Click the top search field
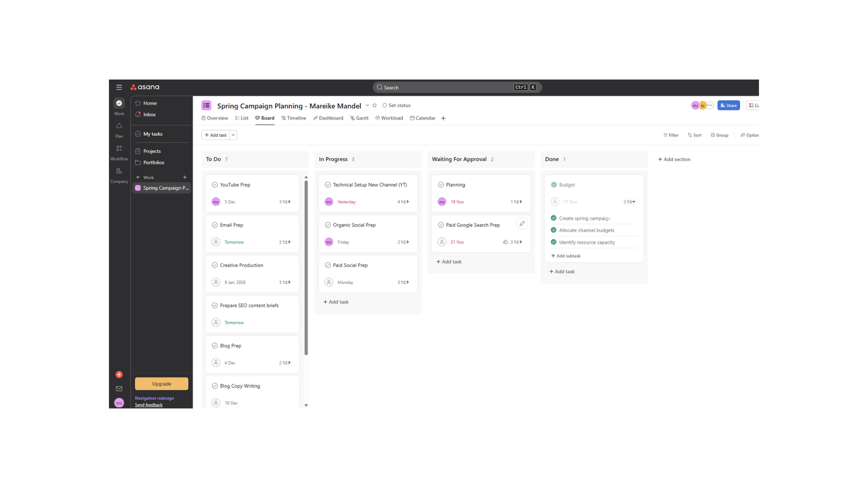This screenshot has width=868, height=488. click(x=448, y=87)
